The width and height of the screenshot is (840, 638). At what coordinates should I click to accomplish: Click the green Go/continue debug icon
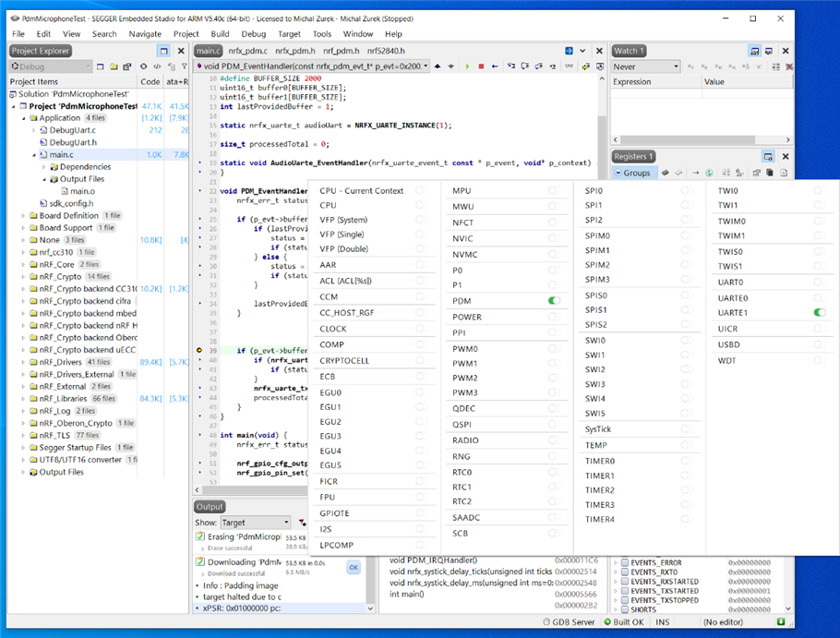pos(467,66)
